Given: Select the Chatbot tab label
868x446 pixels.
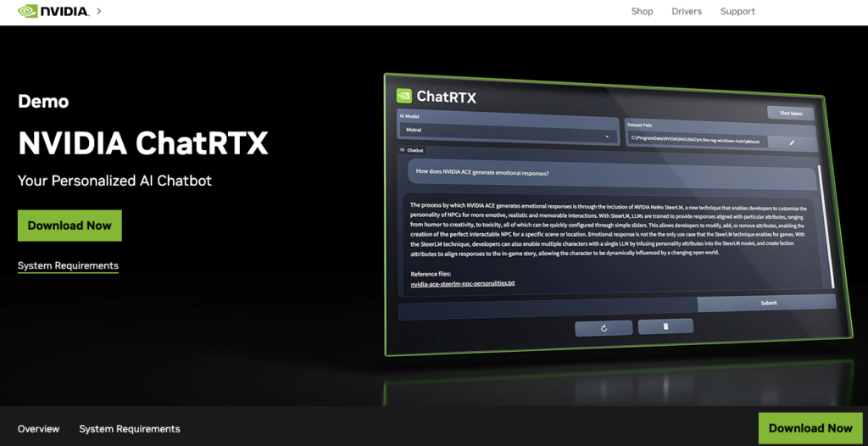Looking at the screenshot, I should [411, 150].
